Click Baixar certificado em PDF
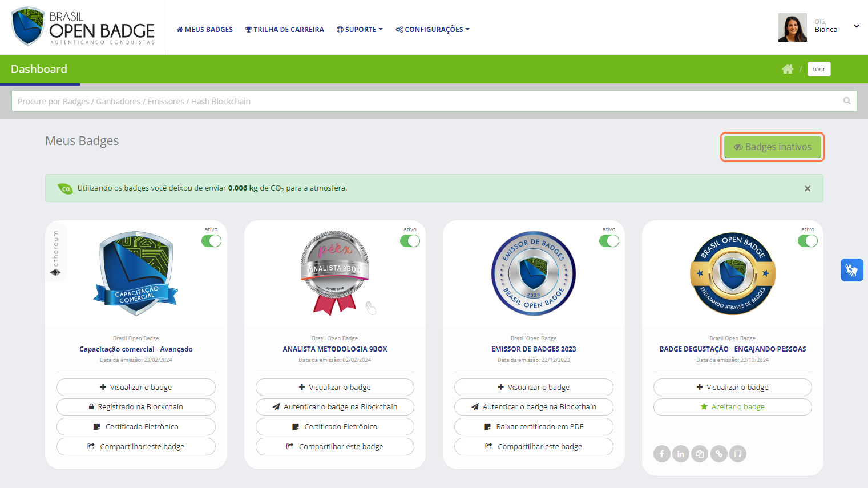The image size is (868, 488). (534, 426)
